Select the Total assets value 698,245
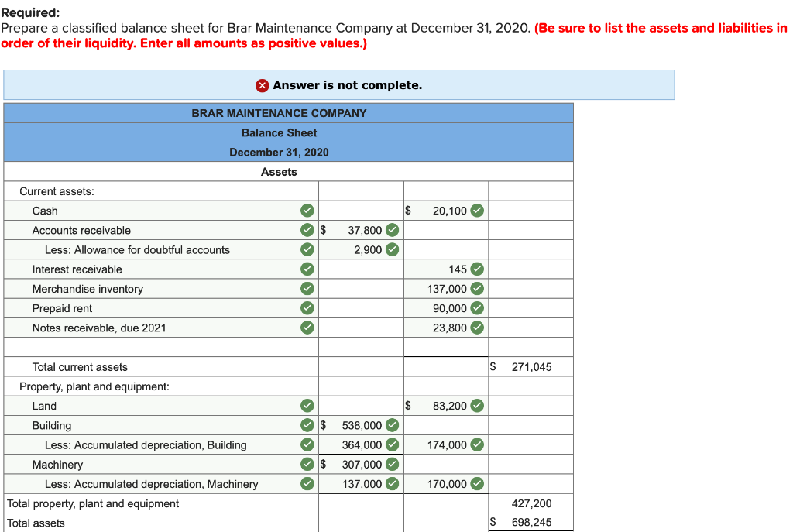793x532 pixels. coord(531,523)
